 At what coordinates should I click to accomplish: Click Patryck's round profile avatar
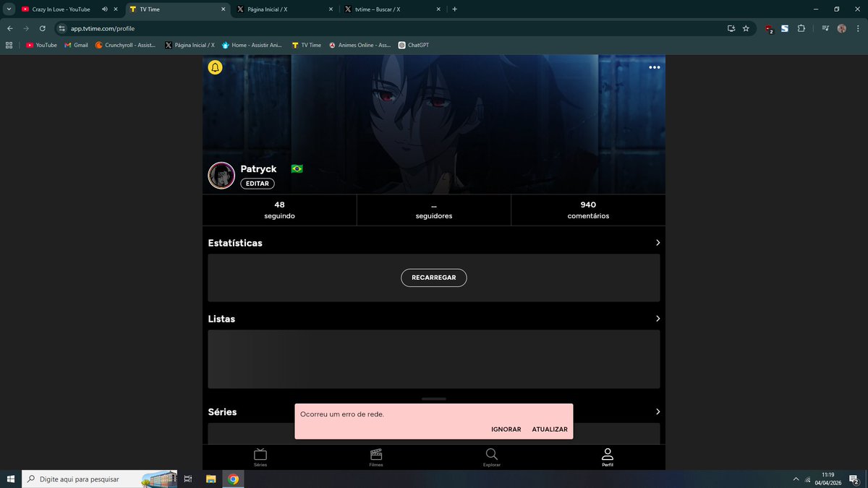tap(221, 175)
